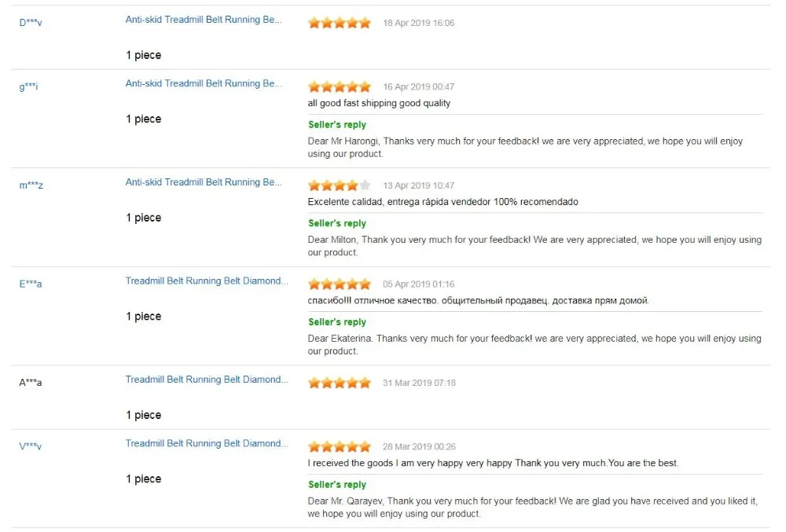Open Treadmill Belt Diamond link in E***a review

tap(207, 281)
